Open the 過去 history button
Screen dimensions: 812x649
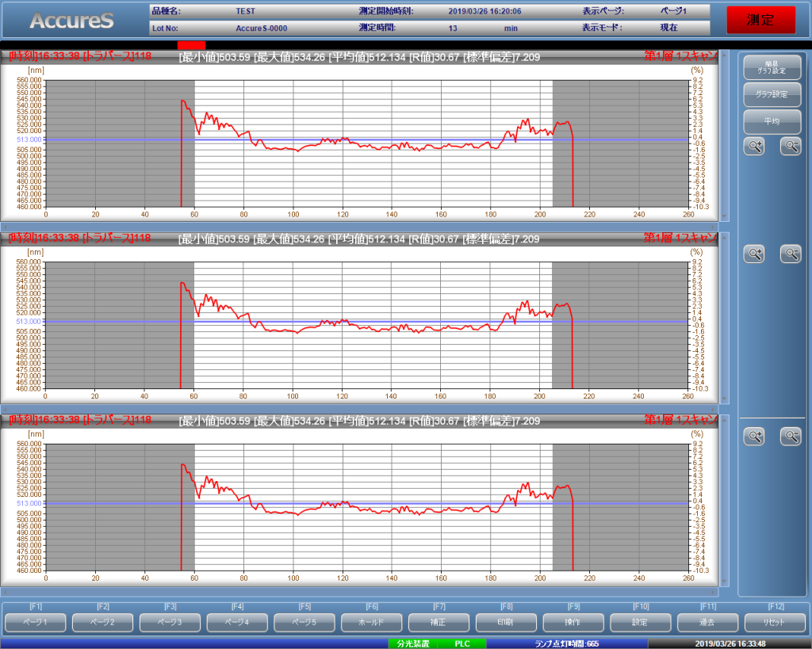708,622
